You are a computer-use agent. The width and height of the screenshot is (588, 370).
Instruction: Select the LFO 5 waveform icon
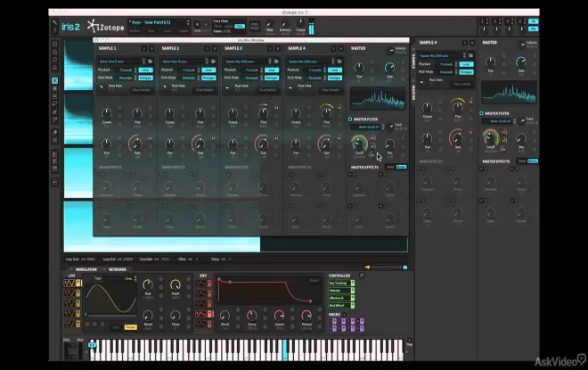pyautogui.click(x=69, y=324)
